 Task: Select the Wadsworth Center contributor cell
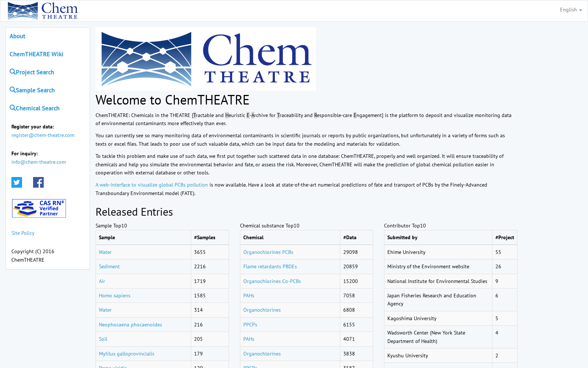(438, 337)
